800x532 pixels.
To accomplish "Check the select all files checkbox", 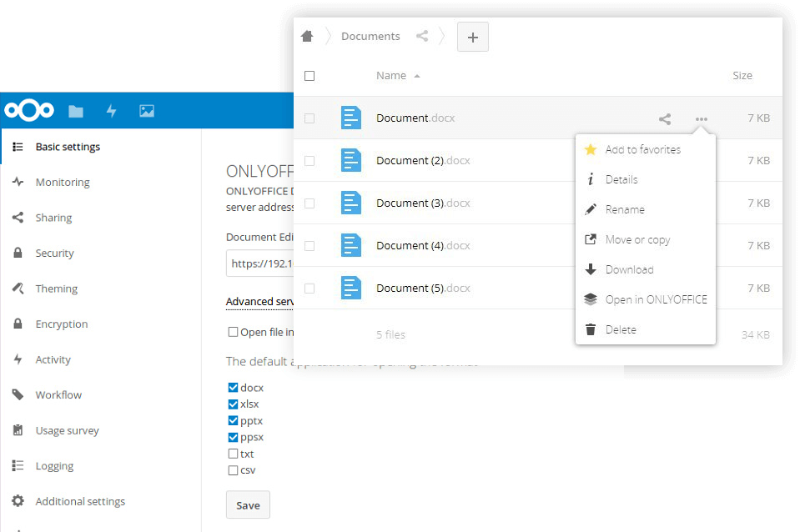I will (x=309, y=76).
